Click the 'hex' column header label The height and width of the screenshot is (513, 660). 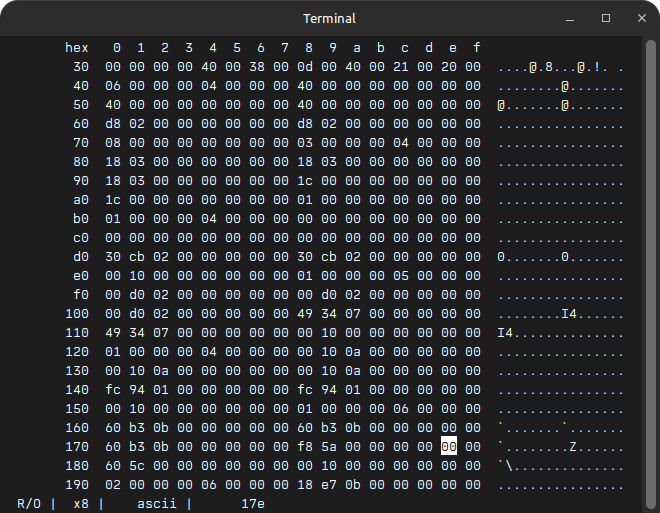click(77, 47)
